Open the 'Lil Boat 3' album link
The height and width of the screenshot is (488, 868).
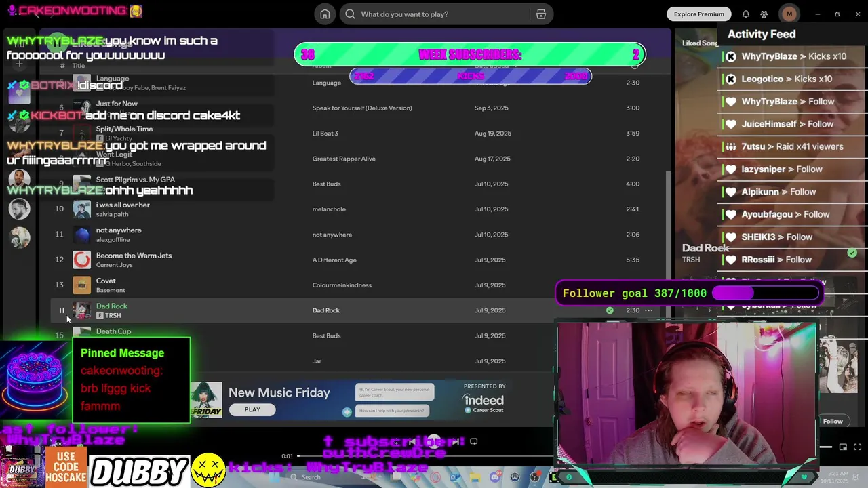tap(325, 134)
